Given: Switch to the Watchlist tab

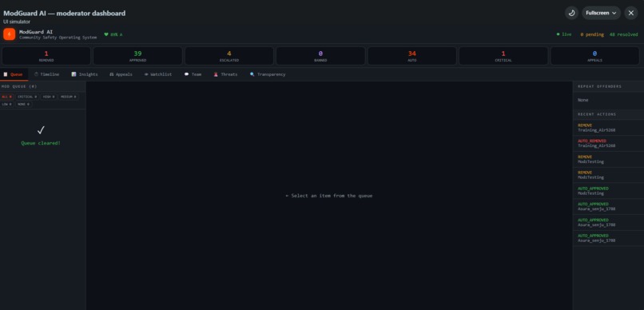Looking at the screenshot, I should [158, 74].
